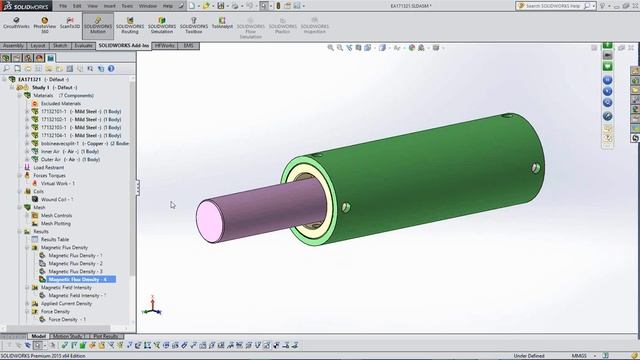Collapse the Study 1 node

[12, 87]
